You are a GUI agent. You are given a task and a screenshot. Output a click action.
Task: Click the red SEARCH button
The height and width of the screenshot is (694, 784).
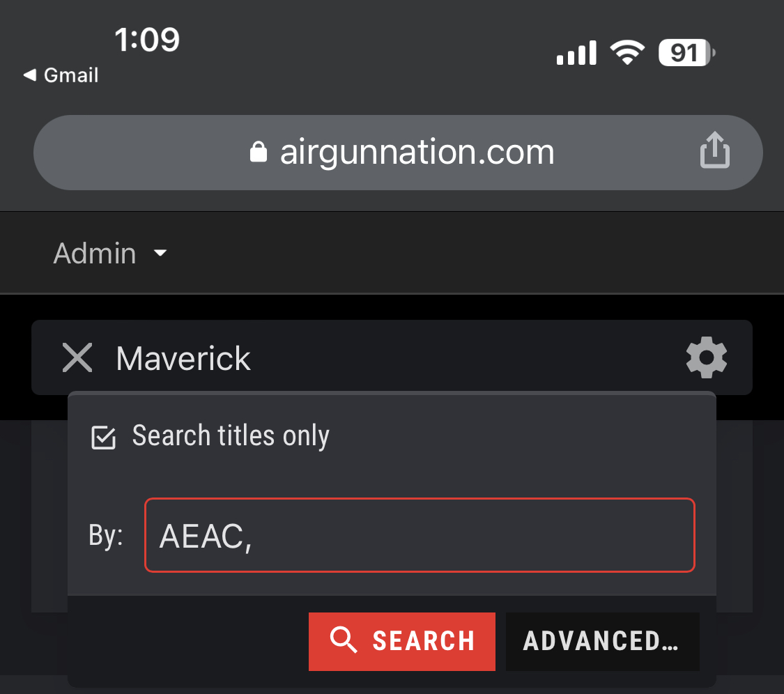coord(402,642)
